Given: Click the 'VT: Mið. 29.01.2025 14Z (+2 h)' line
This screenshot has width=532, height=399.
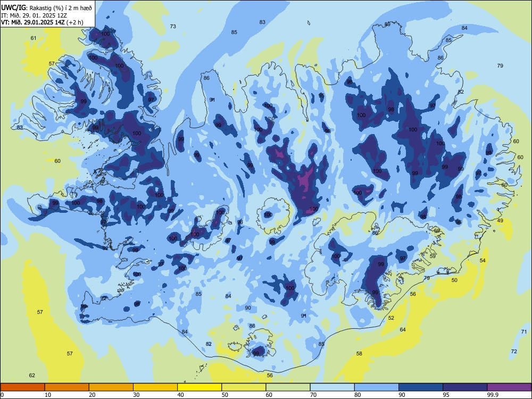Looking at the screenshot, I should coord(42,22).
